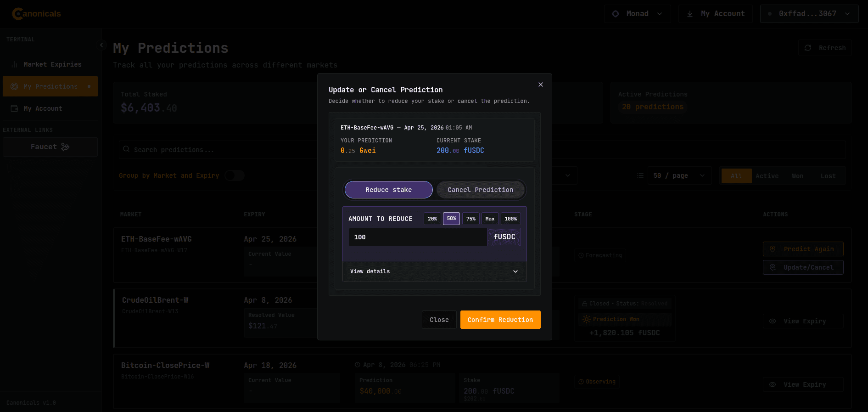Click the lock icon next to Closed status
The height and width of the screenshot is (412, 868).
pos(585,304)
